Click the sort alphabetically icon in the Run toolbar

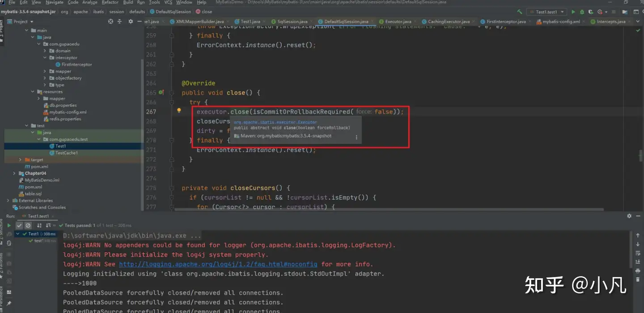click(x=39, y=226)
